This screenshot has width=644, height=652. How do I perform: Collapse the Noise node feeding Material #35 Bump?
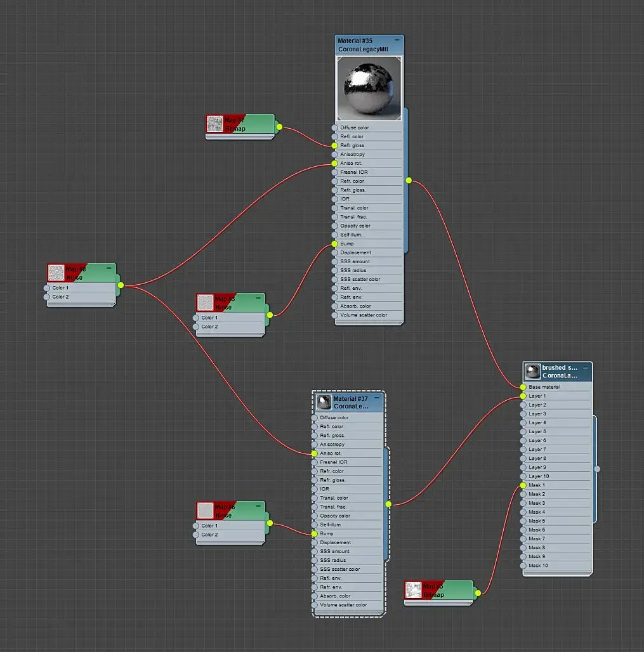pyautogui.click(x=258, y=297)
